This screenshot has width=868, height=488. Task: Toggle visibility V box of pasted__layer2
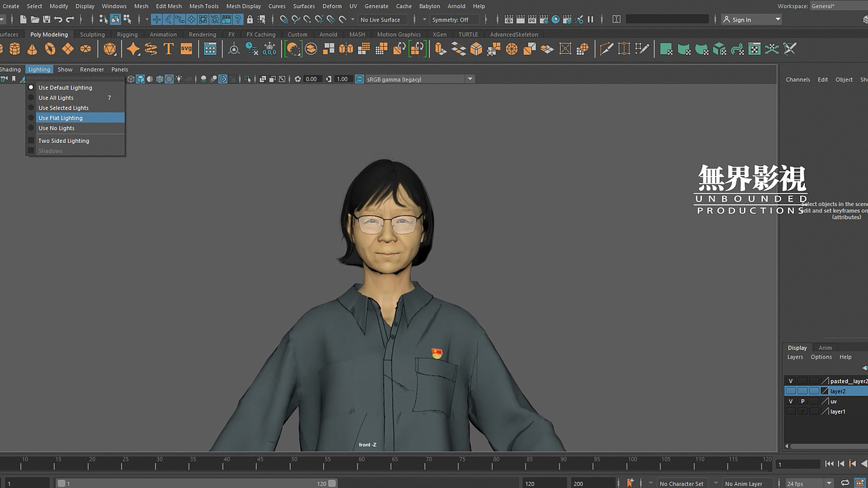(x=790, y=381)
